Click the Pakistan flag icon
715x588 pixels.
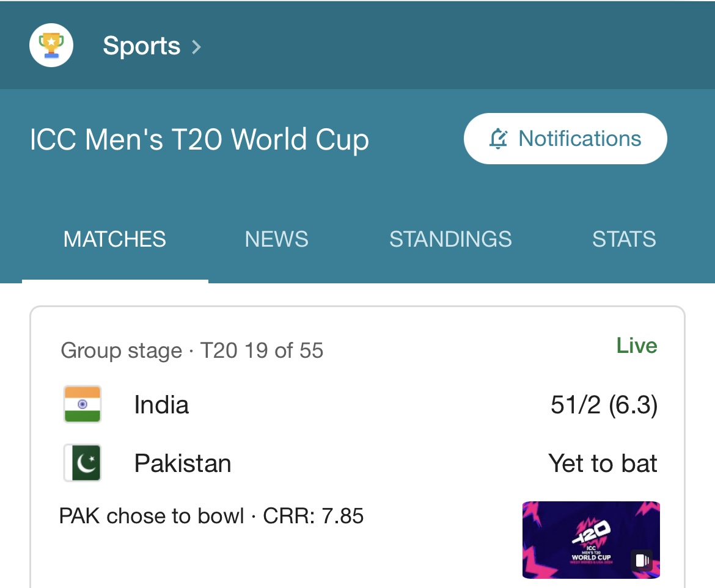tap(82, 463)
